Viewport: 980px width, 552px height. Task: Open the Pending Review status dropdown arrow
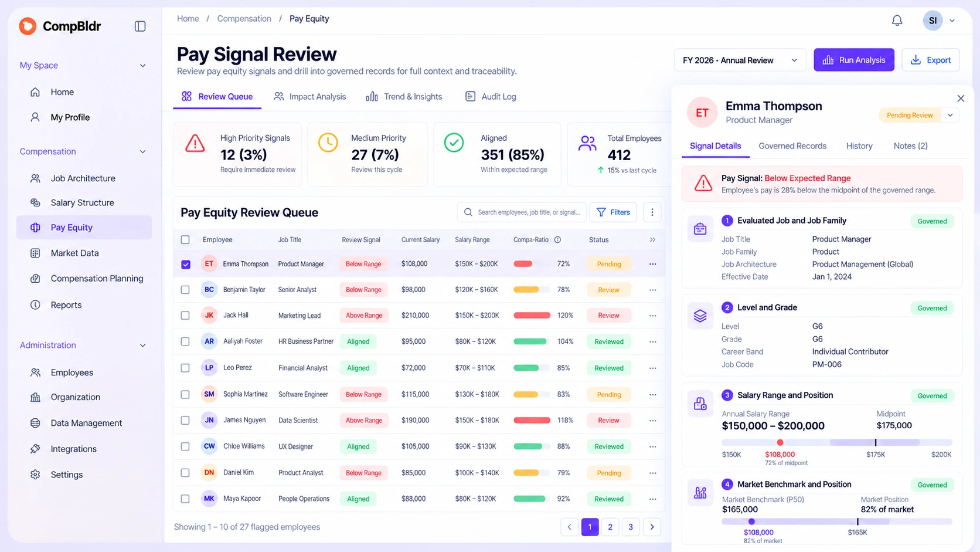pyautogui.click(x=950, y=115)
